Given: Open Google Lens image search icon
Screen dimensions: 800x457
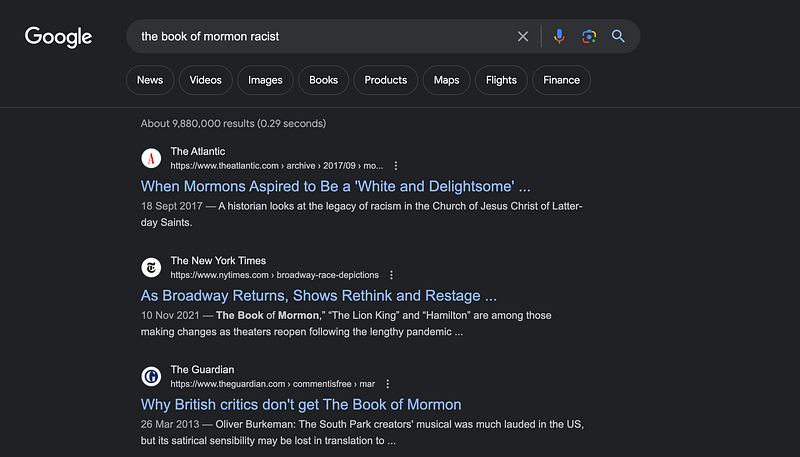Looking at the screenshot, I should [x=589, y=36].
